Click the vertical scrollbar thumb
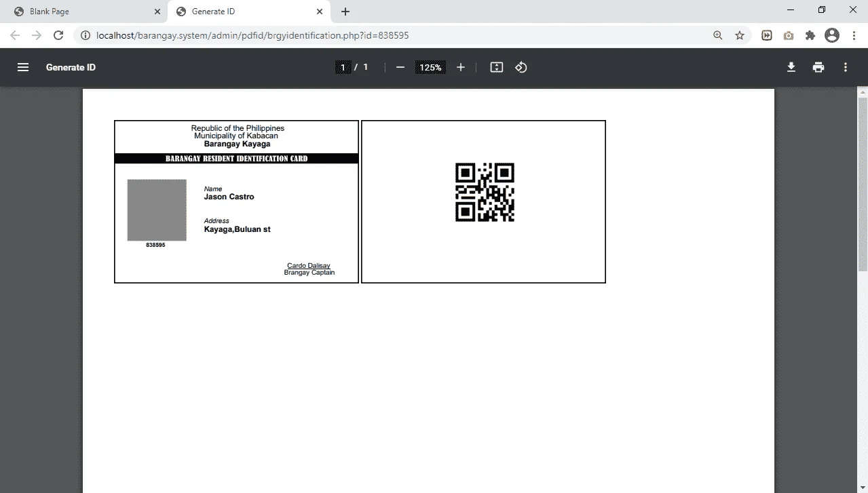This screenshot has width=868, height=493. pos(863,183)
